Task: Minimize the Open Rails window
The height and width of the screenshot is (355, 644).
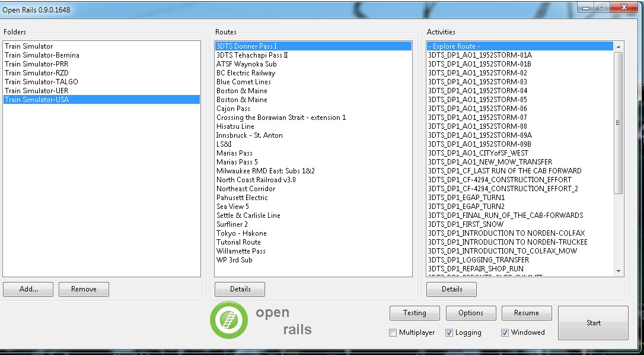Action: point(586,8)
